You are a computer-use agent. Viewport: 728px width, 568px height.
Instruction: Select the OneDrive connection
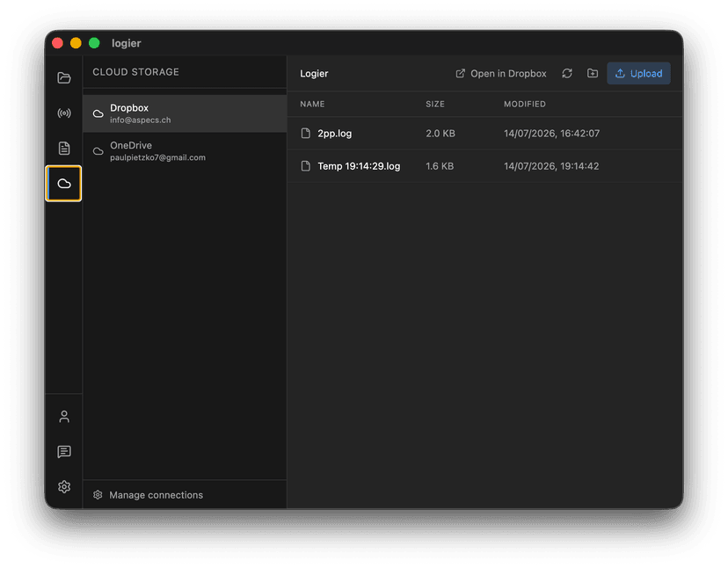(185, 151)
